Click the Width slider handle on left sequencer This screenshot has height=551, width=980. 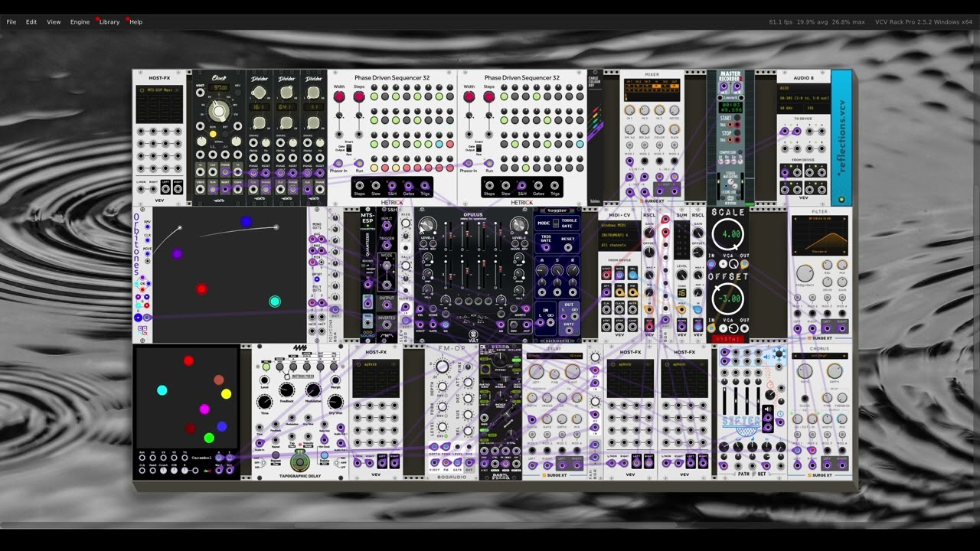click(x=339, y=116)
